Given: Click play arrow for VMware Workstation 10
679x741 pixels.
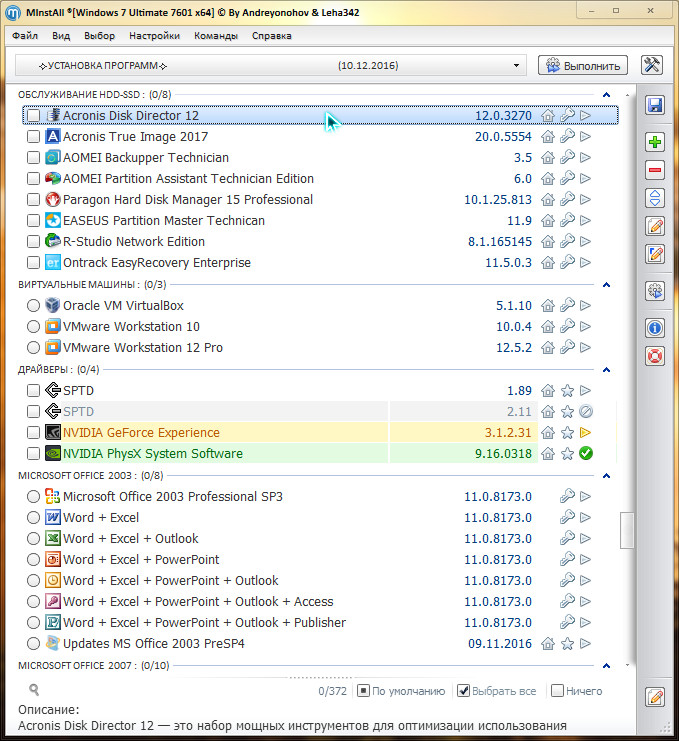Looking at the screenshot, I should (585, 327).
